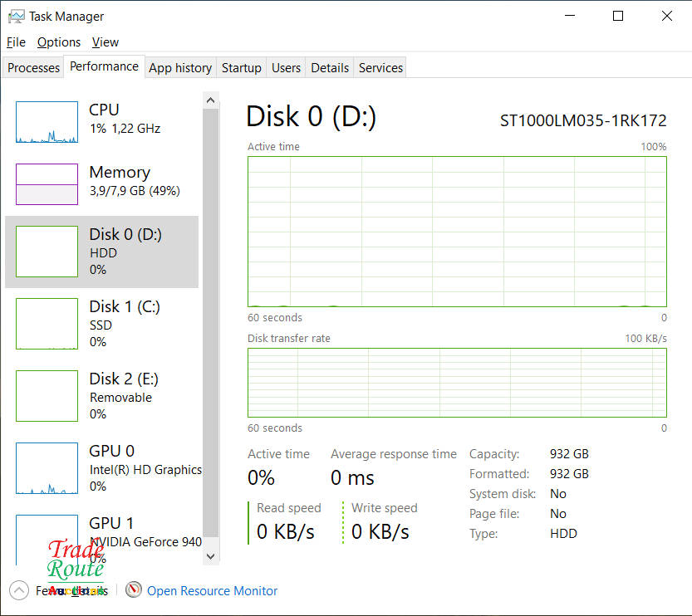Switch to the Processes tab
This screenshot has width=692, height=616.
pyautogui.click(x=34, y=68)
